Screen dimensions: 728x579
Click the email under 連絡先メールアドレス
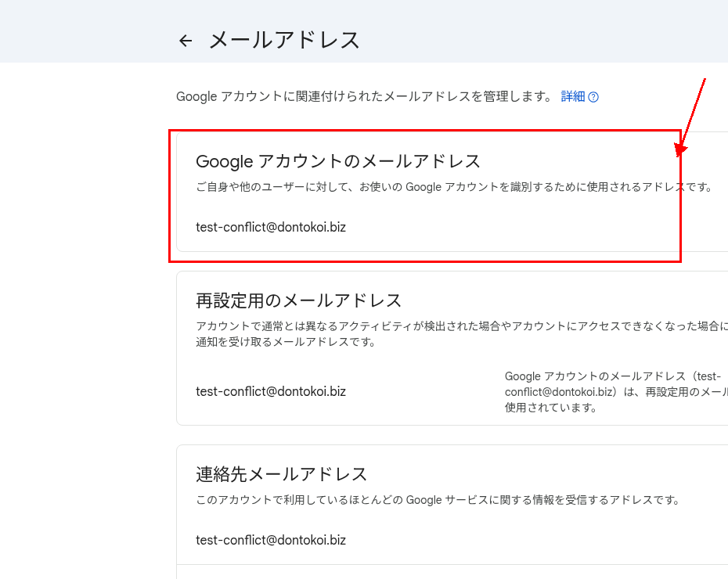[271, 540]
